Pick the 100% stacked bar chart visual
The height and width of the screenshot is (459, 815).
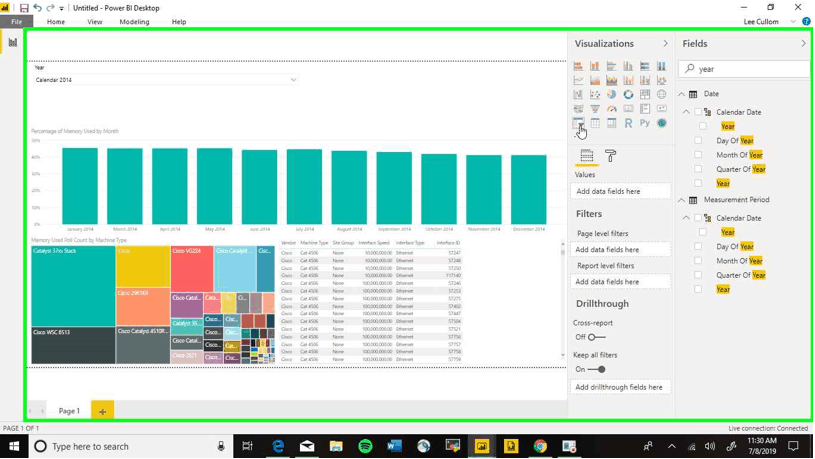[x=645, y=66]
